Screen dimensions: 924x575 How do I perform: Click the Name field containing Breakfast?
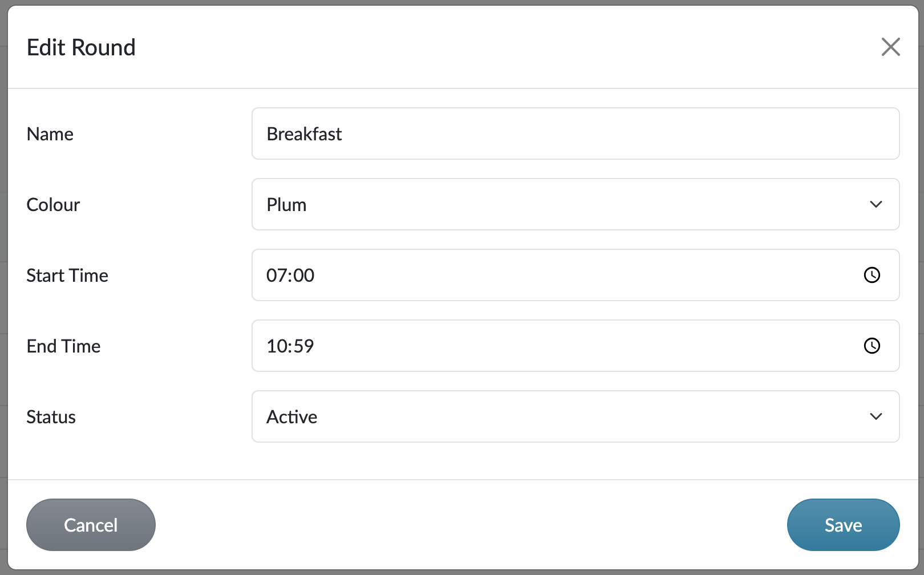[x=575, y=133]
